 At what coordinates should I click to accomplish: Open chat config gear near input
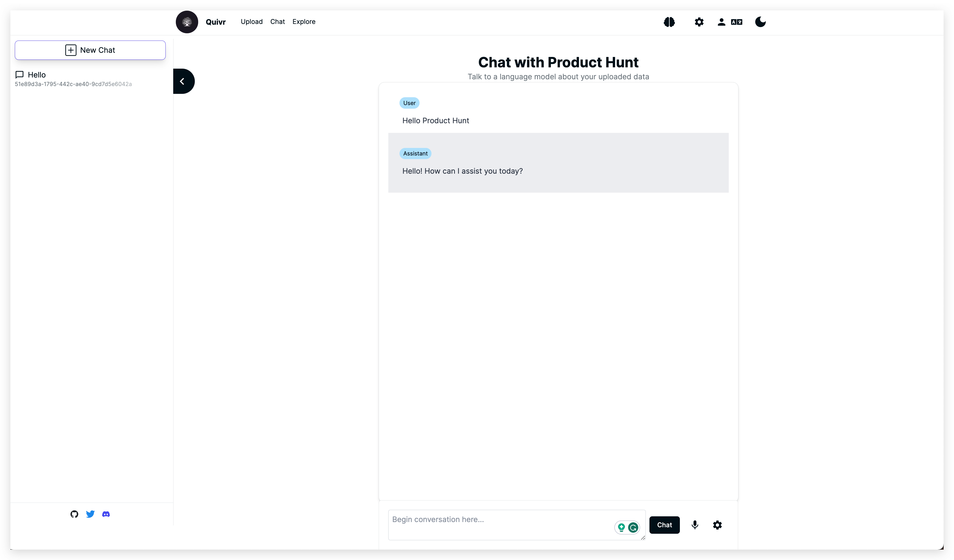(x=717, y=525)
